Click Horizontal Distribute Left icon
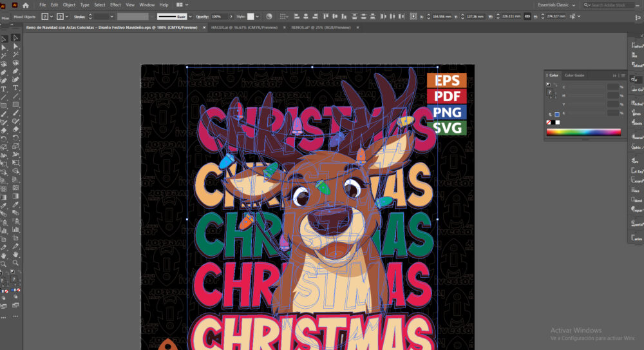644x350 pixels. click(x=383, y=17)
